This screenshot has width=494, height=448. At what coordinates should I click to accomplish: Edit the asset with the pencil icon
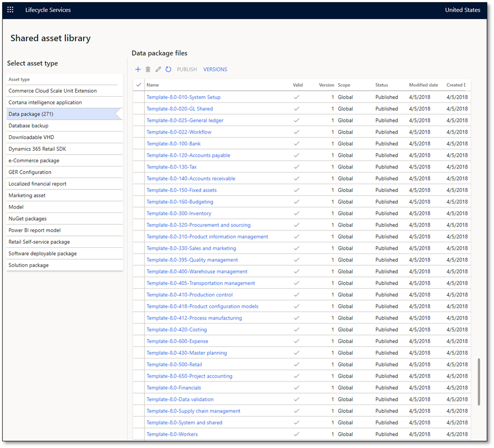(x=158, y=69)
